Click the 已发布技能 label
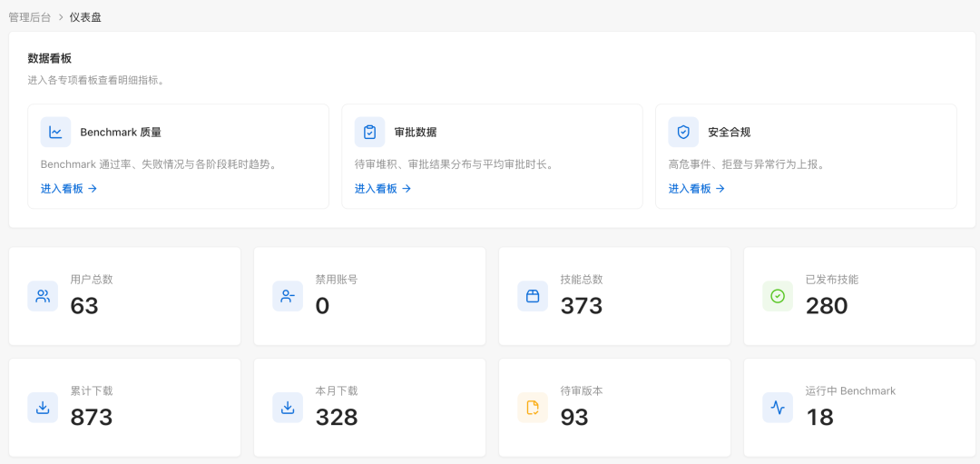The image size is (980, 464). tap(832, 280)
